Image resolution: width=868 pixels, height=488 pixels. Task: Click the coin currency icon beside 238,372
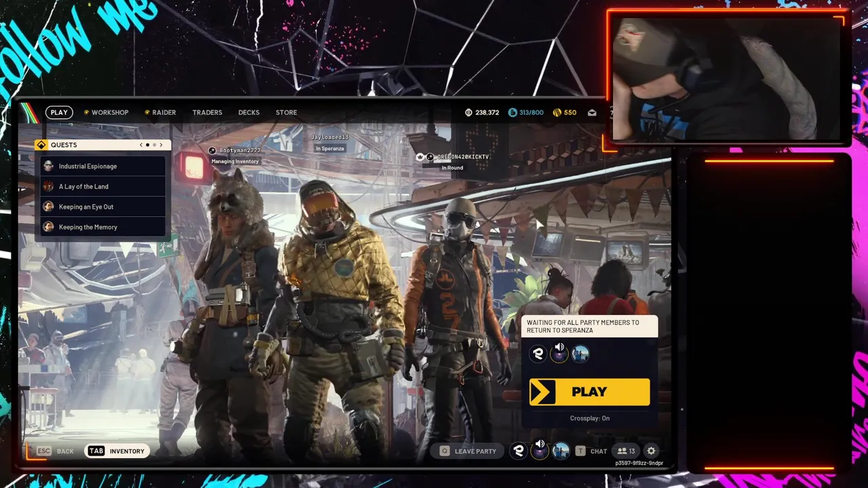point(469,113)
